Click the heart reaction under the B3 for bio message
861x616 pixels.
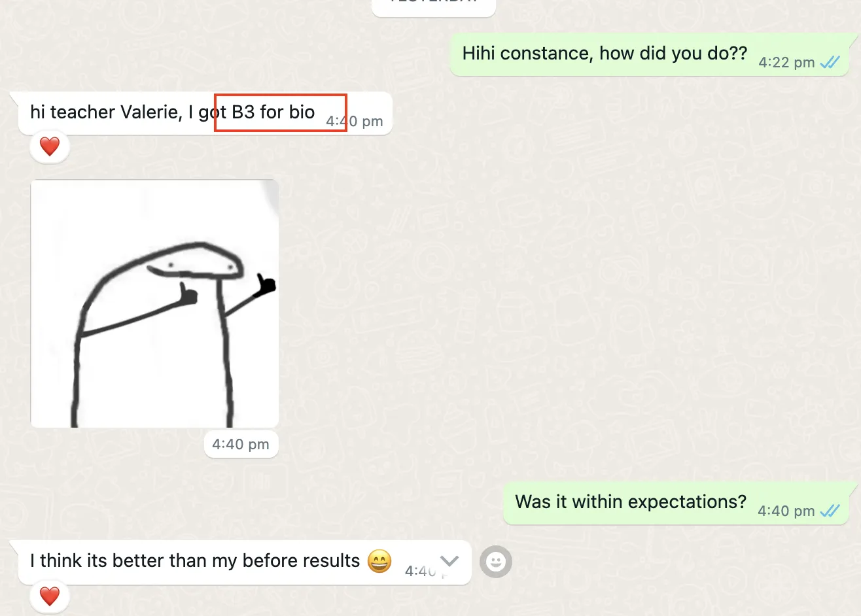[50, 146]
